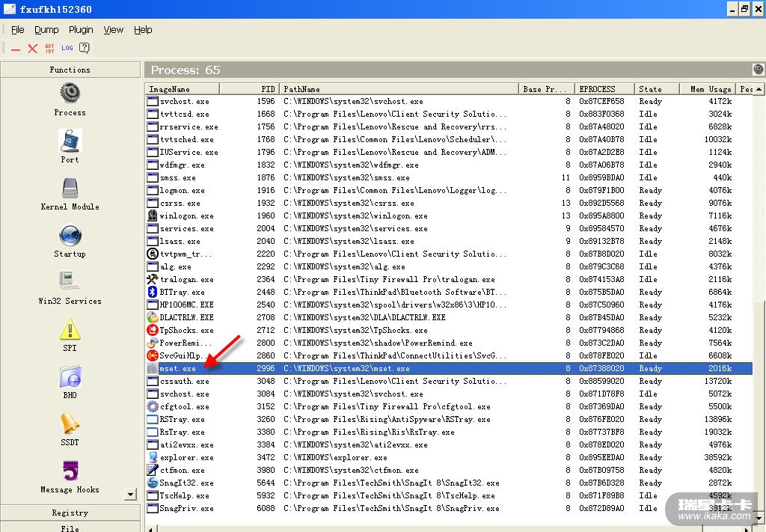The image size is (766, 532).
Task: Sort by Base Pr... column header
Action: [x=546, y=89]
